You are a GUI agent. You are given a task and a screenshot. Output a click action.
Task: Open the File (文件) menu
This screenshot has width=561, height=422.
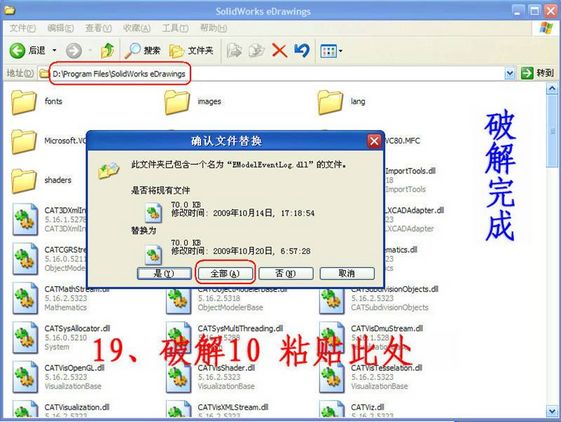pos(23,28)
